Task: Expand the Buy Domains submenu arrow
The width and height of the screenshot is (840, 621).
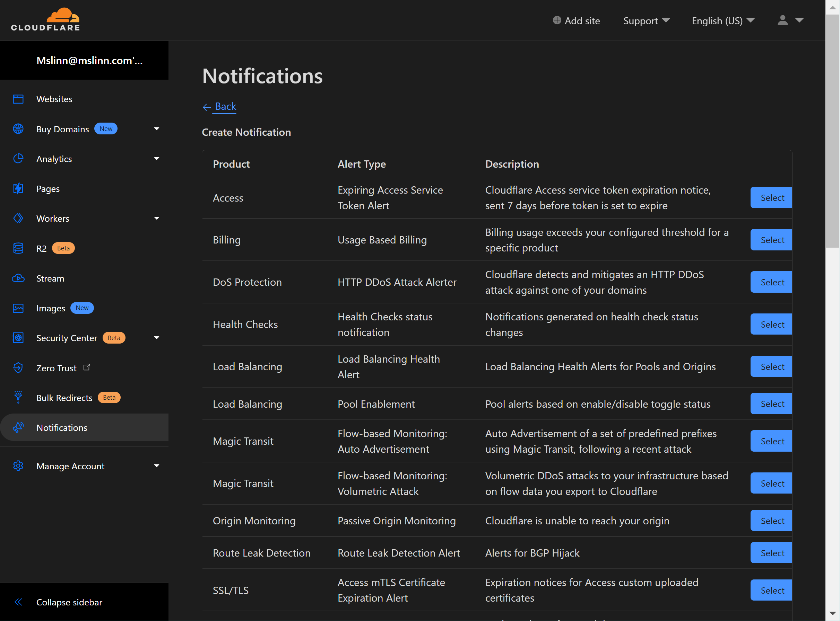Action: coord(156,129)
